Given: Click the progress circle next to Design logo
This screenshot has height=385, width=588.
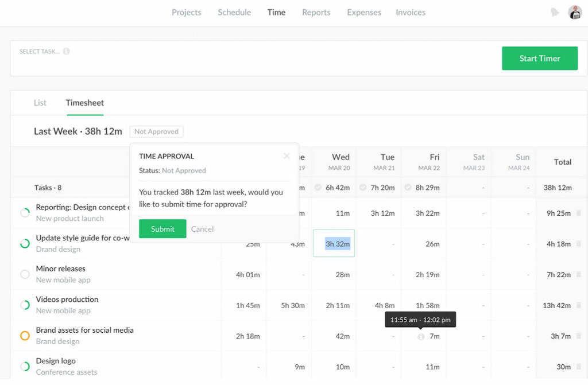Looking at the screenshot, I should (x=25, y=367).
